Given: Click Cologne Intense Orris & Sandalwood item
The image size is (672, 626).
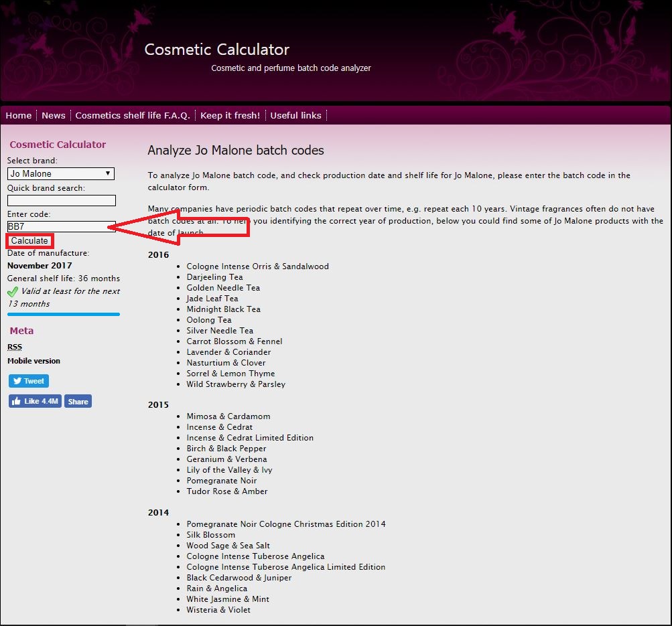Looking at the screenshot, I should click(257, 266).
